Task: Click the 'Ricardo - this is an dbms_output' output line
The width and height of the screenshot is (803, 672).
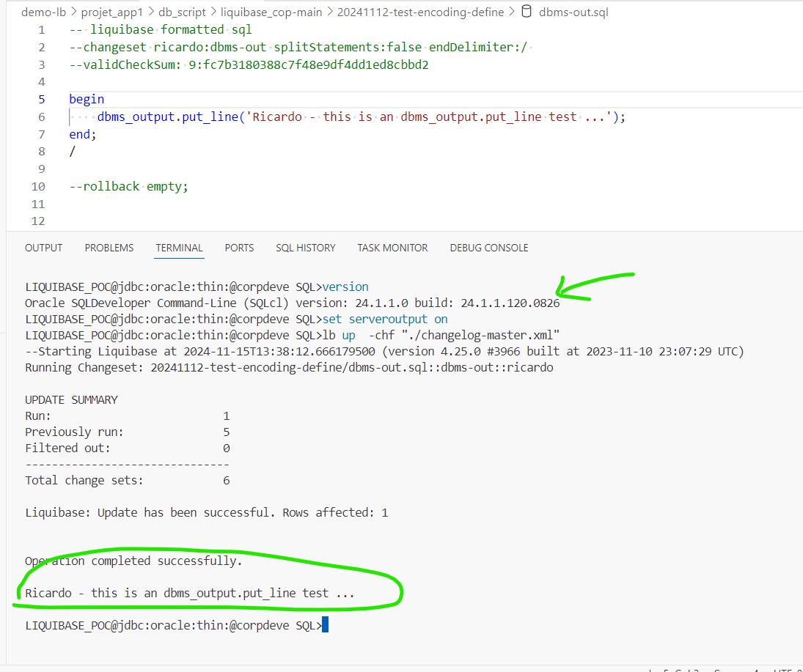Action: click(x=190, y=593)
